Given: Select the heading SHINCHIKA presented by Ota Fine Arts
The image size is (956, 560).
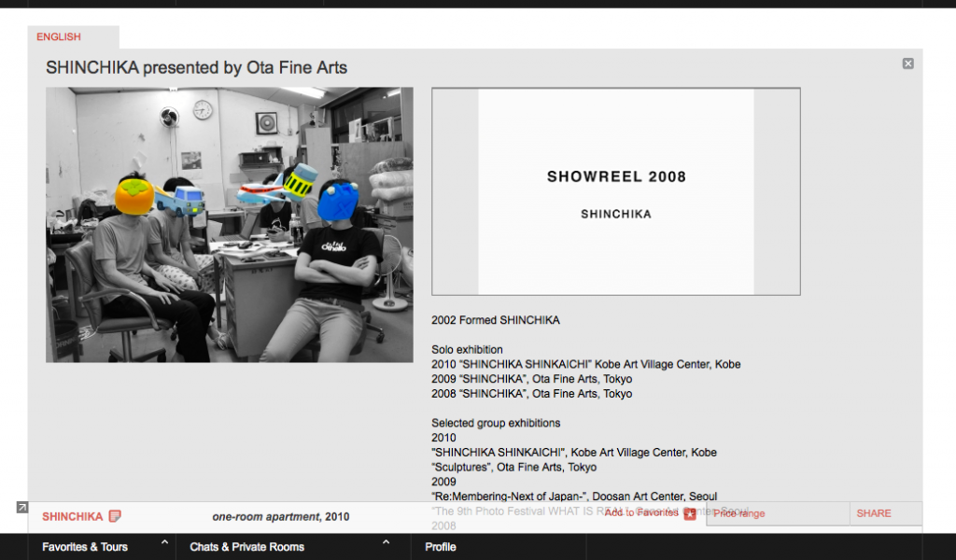Looking at the screenshot, I should tap(196, 67).
